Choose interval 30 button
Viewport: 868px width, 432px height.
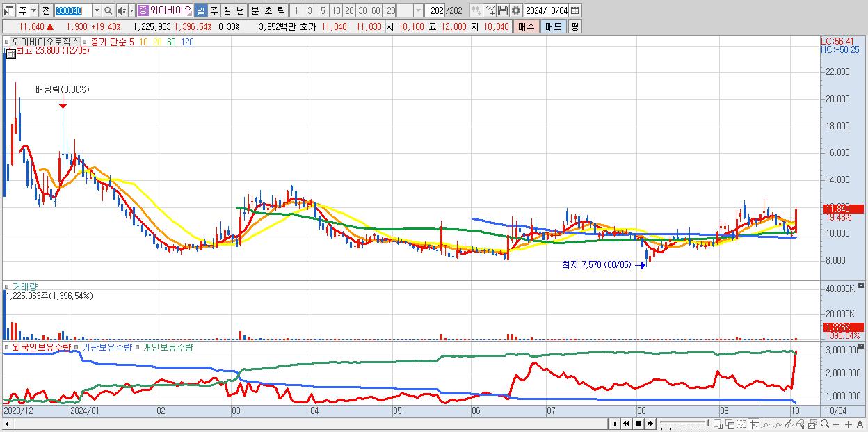tap(362, 10)
